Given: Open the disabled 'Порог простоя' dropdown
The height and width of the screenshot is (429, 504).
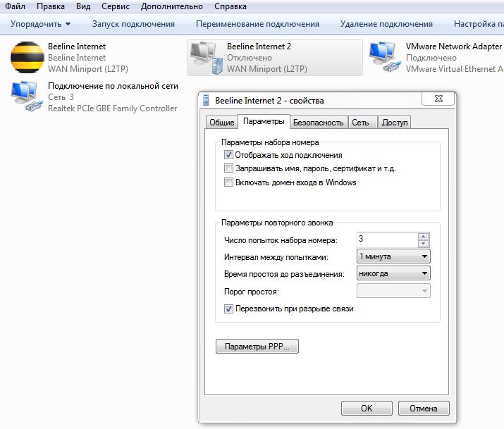Looking at the screenshot, I should point(393,291).
